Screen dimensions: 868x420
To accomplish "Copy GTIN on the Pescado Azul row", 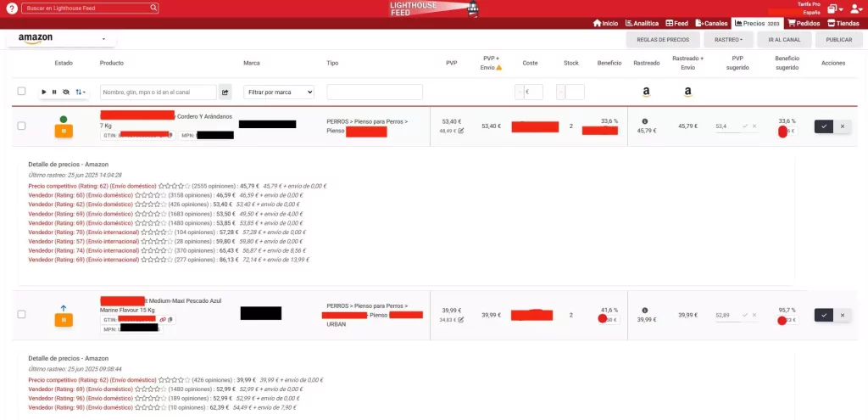I will [171, 320].
